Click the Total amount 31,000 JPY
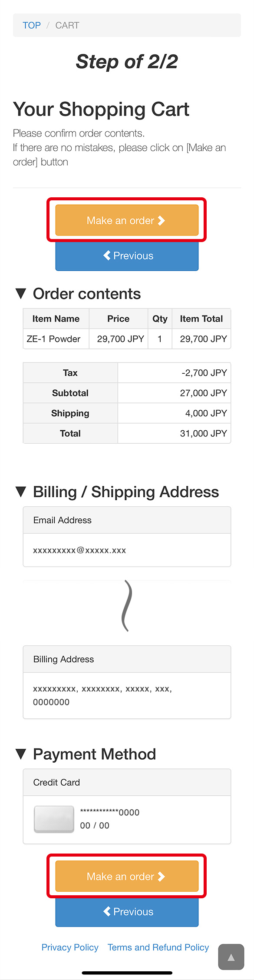254x980 pixels. pos(203,433)
